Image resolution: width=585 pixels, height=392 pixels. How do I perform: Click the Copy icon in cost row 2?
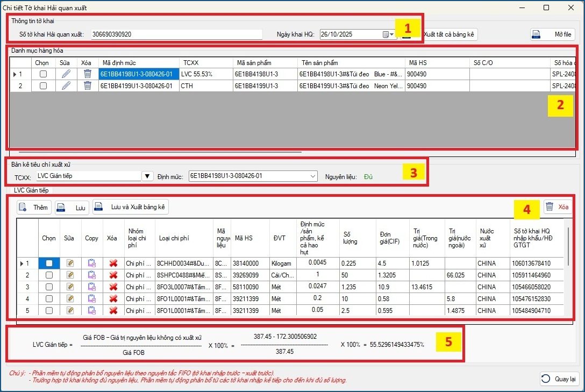[92, 275]
